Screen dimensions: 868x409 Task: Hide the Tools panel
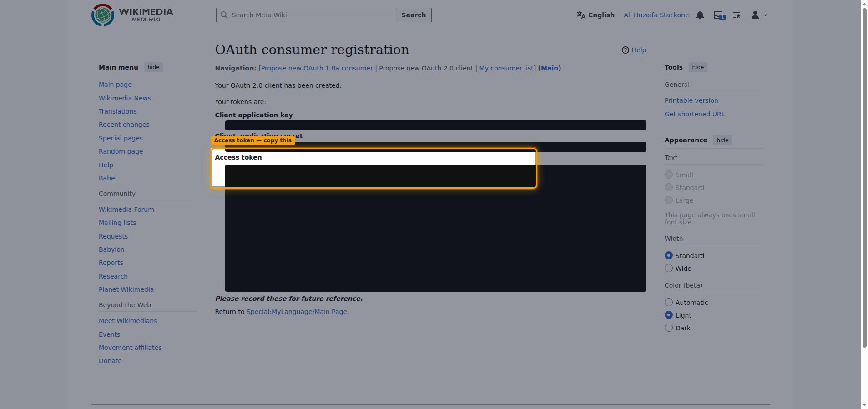tap(698, 67)
